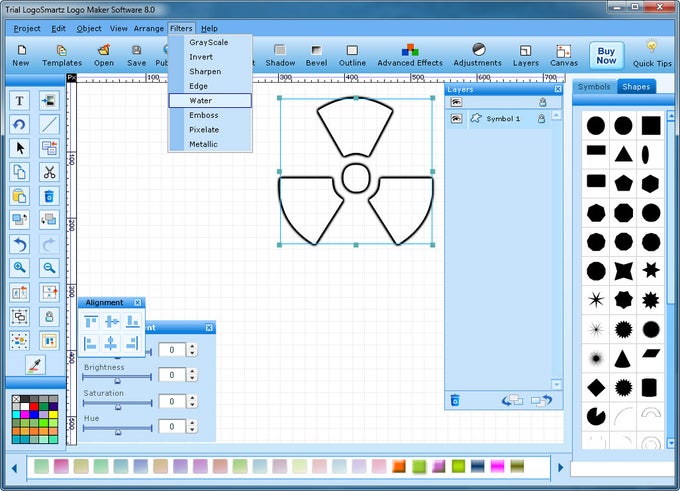Click the Hue slider
The width and height of the screenshot is (680, 491).
(117, 429)
